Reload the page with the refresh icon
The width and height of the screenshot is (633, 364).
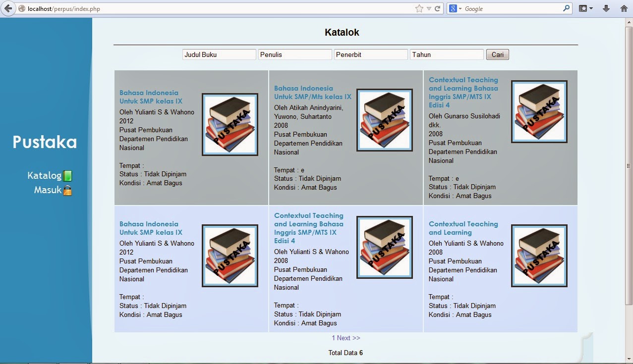pyautogui.click(x=438, y=8)
